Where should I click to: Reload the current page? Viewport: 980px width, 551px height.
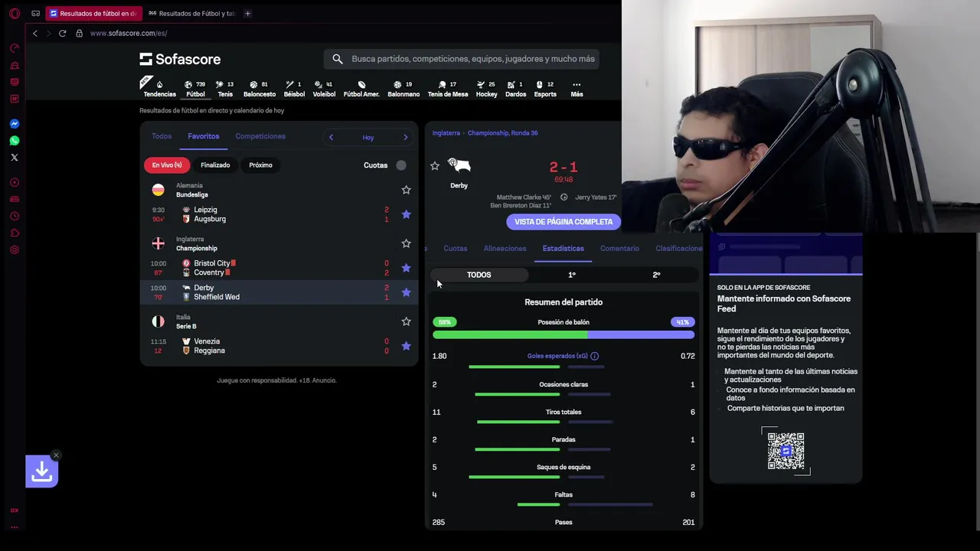tap(62, 33)
